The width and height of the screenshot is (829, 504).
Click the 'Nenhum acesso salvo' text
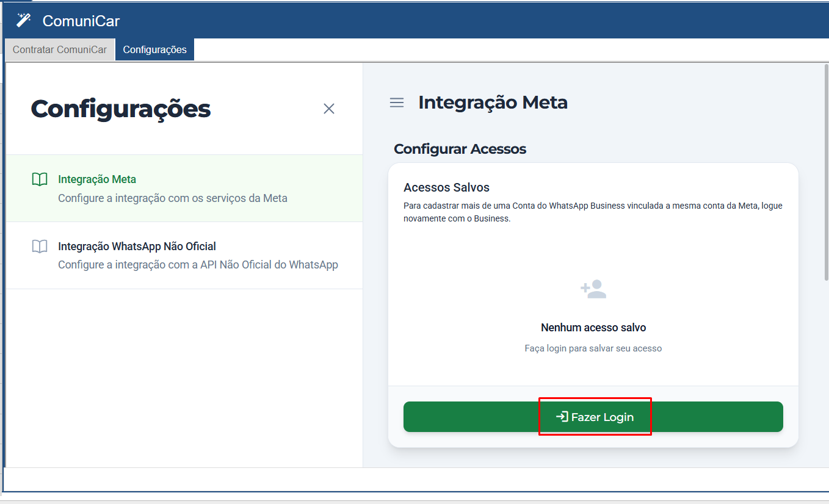[x=593, y=328]
